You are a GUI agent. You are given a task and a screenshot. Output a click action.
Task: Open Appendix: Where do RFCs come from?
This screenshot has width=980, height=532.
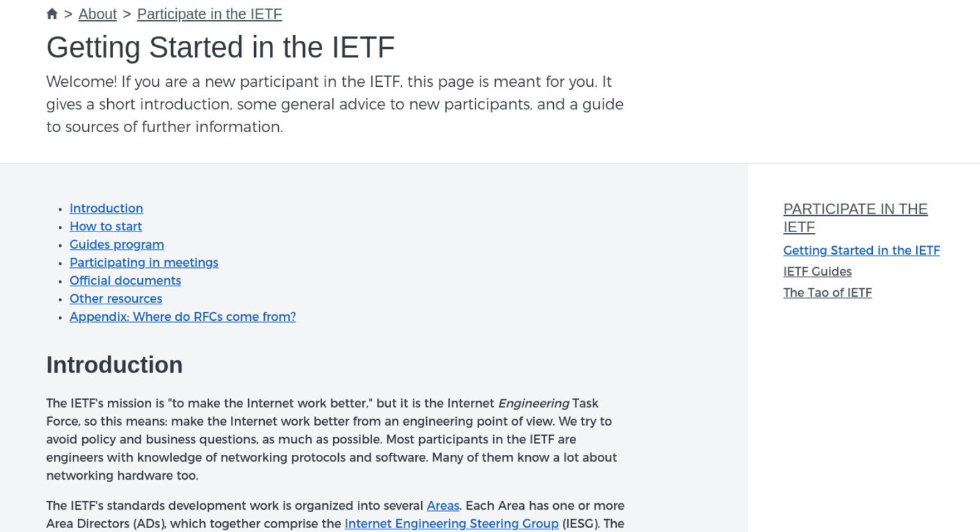(182, 316)
